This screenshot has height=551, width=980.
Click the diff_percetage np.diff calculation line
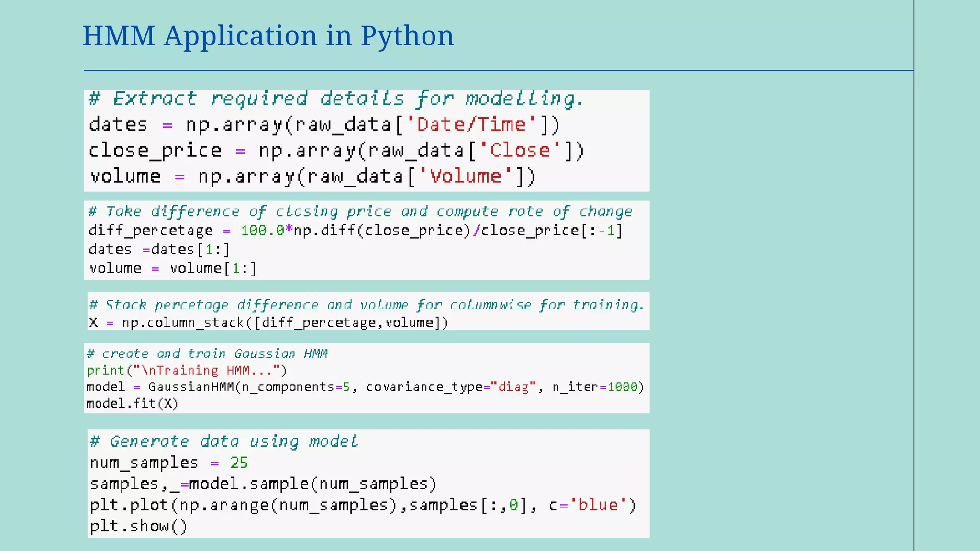pos(356,231)
